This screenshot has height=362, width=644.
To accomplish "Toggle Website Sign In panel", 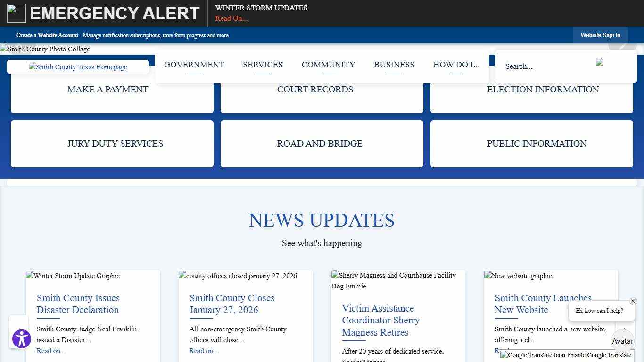I will pyautogui.click(x=600, y=35).
